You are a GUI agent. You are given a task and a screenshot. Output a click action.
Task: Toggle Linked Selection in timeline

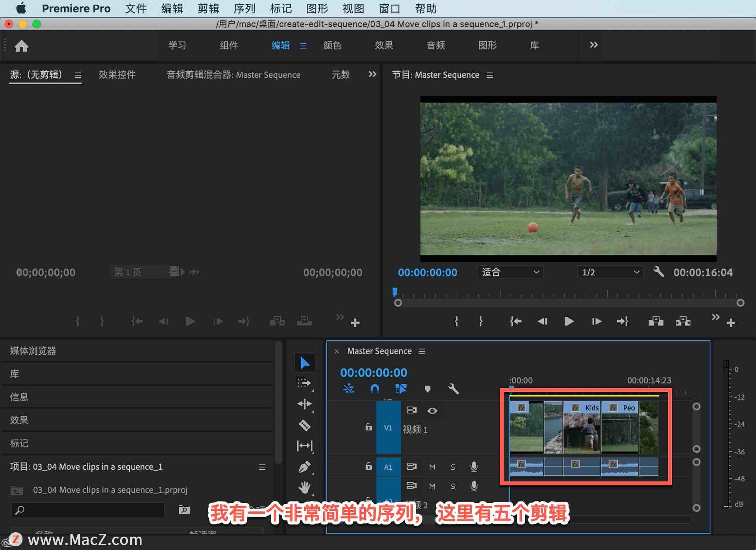tap(401, 389)
